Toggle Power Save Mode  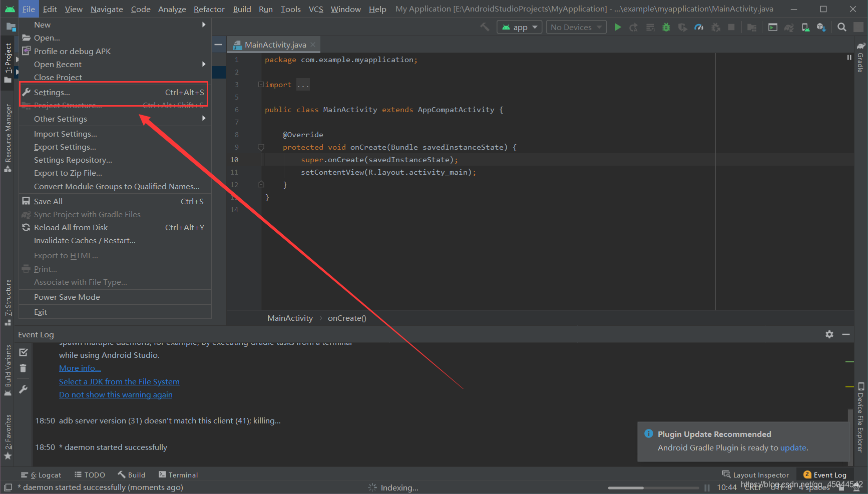click(x=67, y=297)
